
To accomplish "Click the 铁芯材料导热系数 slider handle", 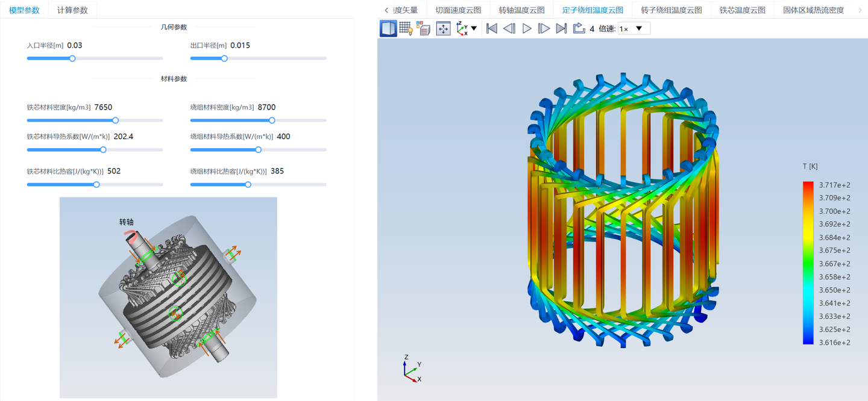I will (x=103, y=150).
